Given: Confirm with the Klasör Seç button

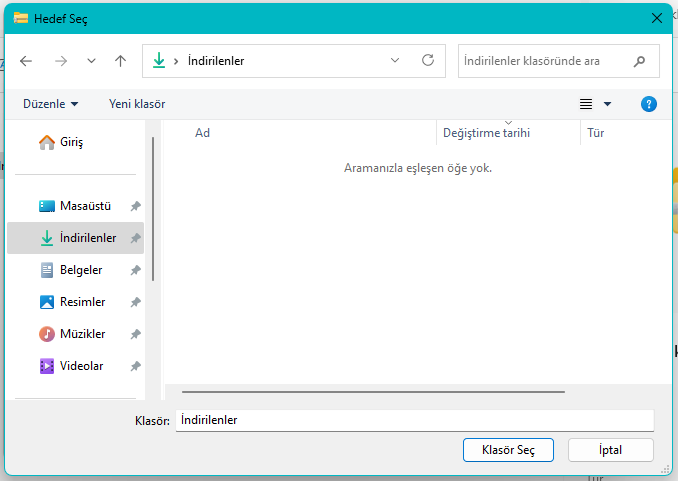Looking at the screenshot, I should click(x=508, y=450).
